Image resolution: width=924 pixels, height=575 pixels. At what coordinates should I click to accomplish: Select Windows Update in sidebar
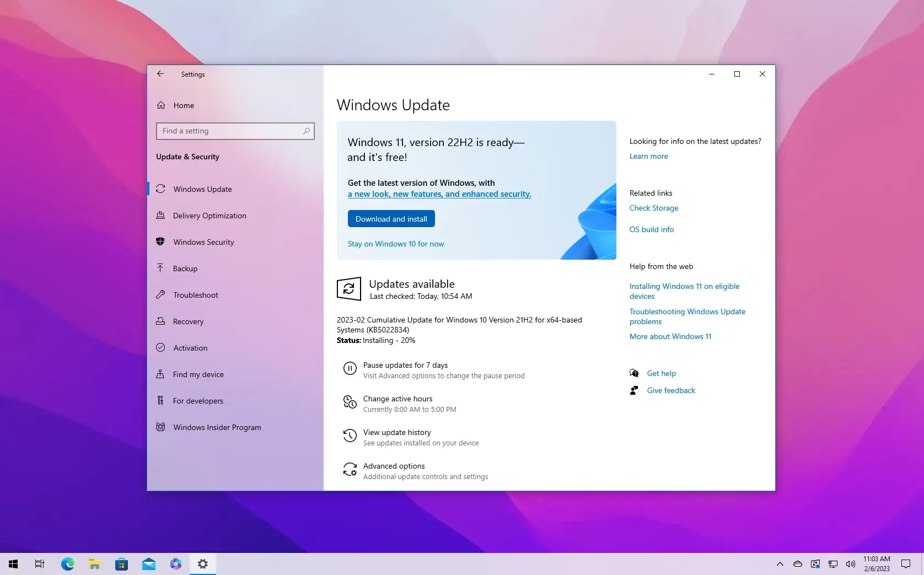click(235, 189)
